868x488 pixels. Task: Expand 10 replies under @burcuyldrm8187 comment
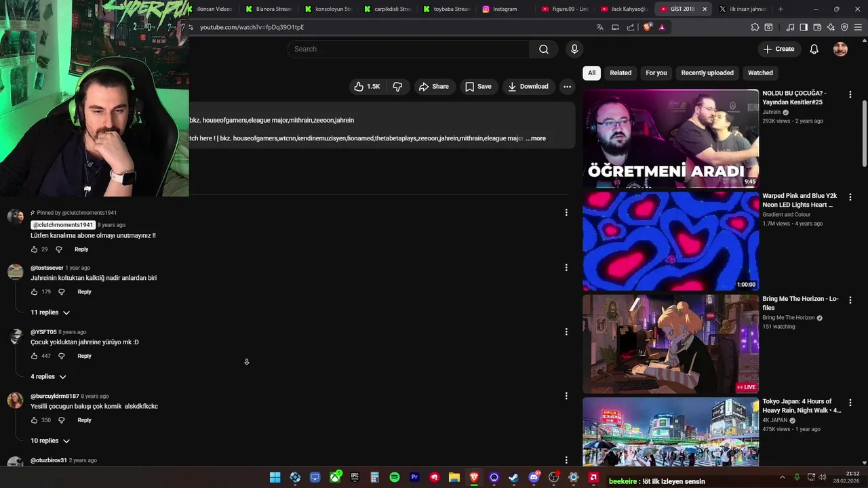click(50, 441)
